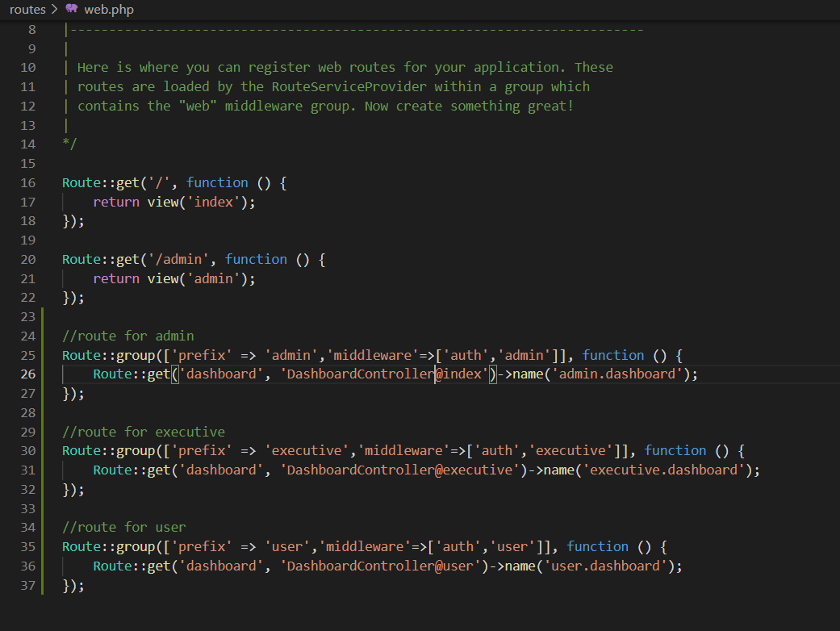Click 'prefix' key on line 35

202,546
